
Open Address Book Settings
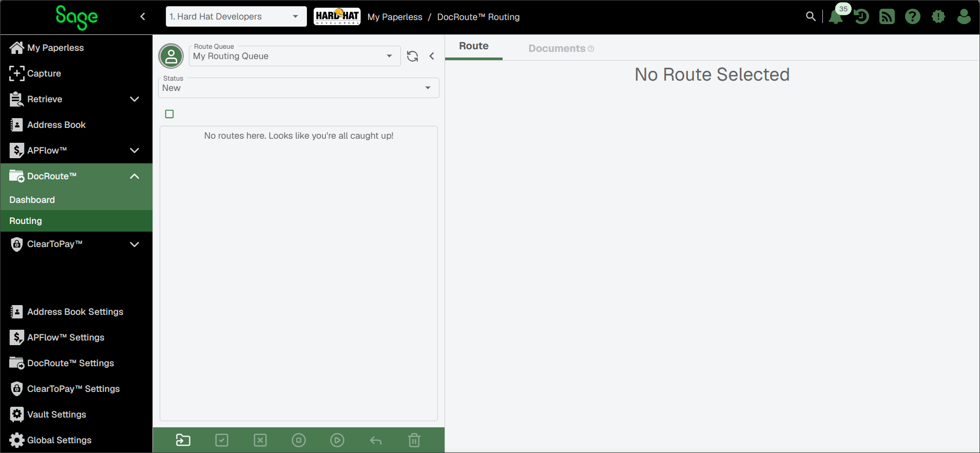(76, 312)
